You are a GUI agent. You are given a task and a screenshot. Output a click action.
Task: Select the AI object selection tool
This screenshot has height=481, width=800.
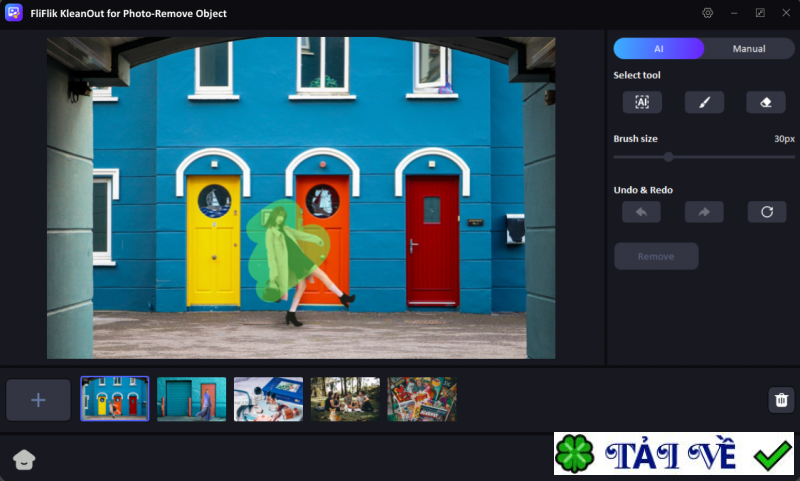point(642,102)
